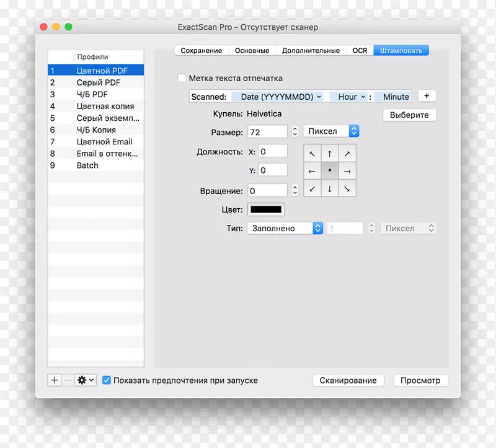Viewport: 496px width, 448px height.
Task: Click the Сканирование button
Action: pos(348,380)
